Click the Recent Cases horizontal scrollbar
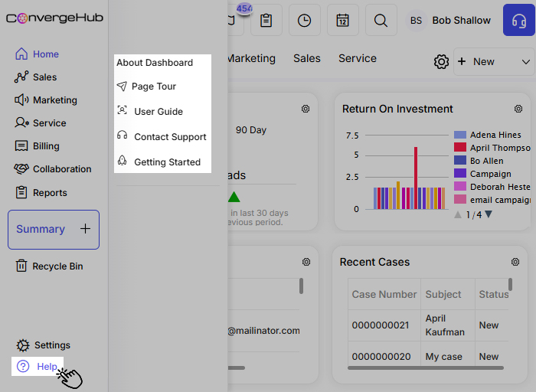The image size is (536, 392). [426, 368]
